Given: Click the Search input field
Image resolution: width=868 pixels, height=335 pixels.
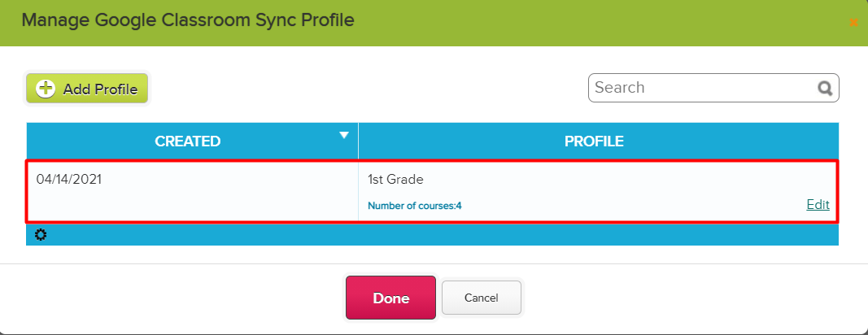Looking at the screenshot, I should point(713,88).
